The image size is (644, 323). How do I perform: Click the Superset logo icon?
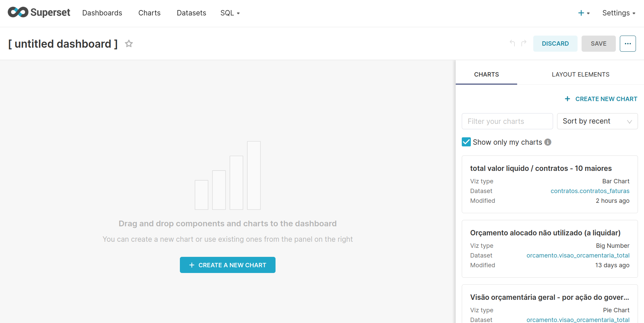18,12
